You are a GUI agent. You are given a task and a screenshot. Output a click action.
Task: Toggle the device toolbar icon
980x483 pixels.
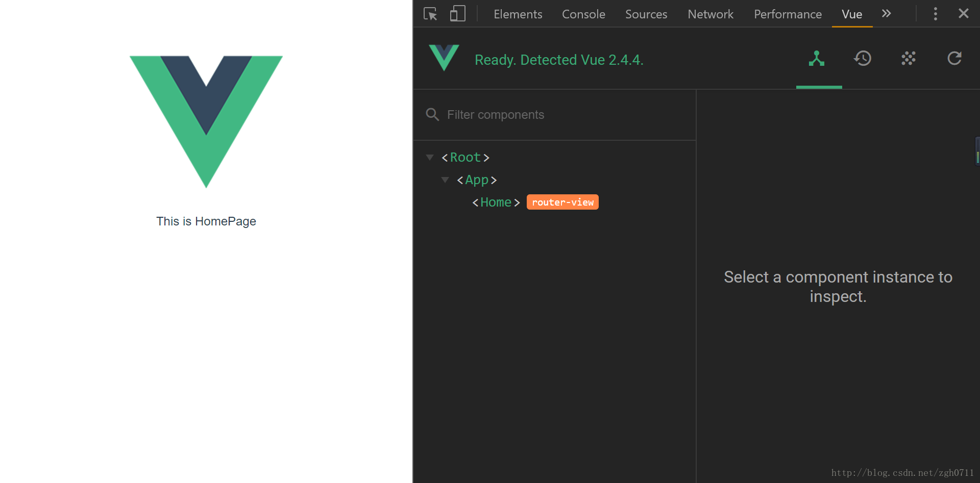click(457, 14)
